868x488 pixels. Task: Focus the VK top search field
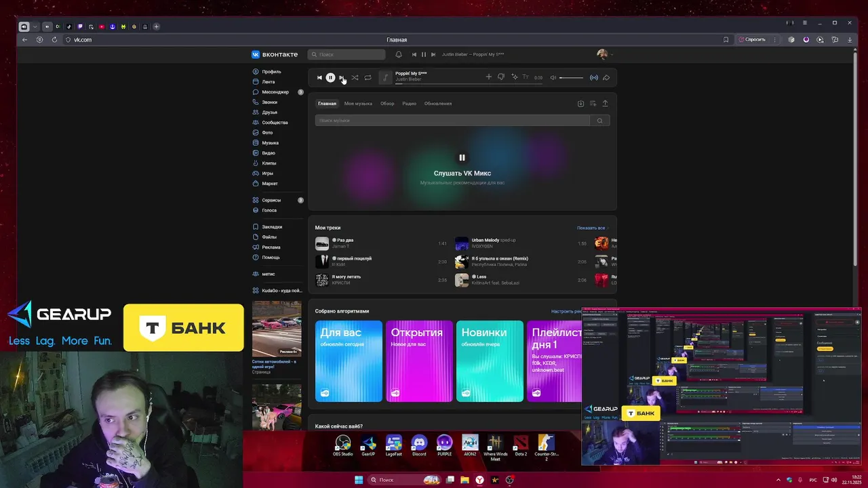[x=347, y=54]
